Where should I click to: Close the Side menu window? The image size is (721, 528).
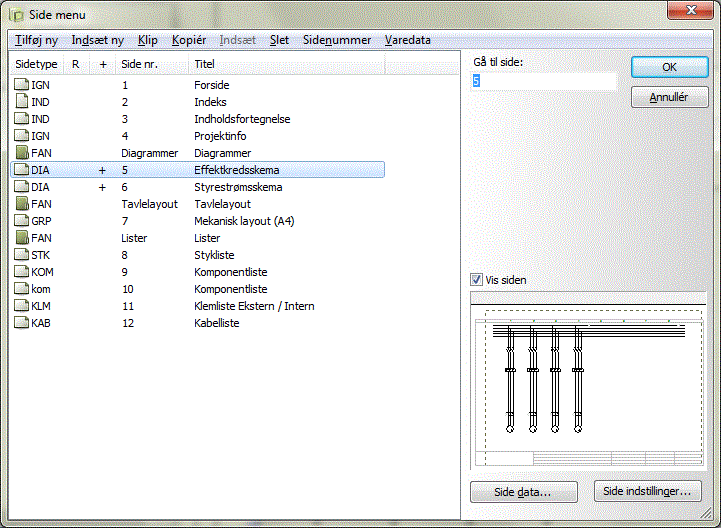pos(691,10)
